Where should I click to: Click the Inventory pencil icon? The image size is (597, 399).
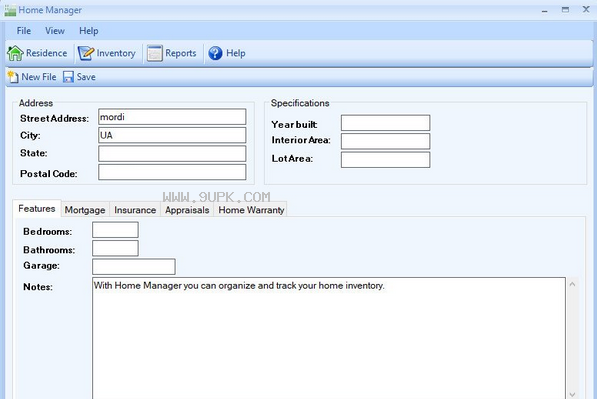(x=86, y=53)
